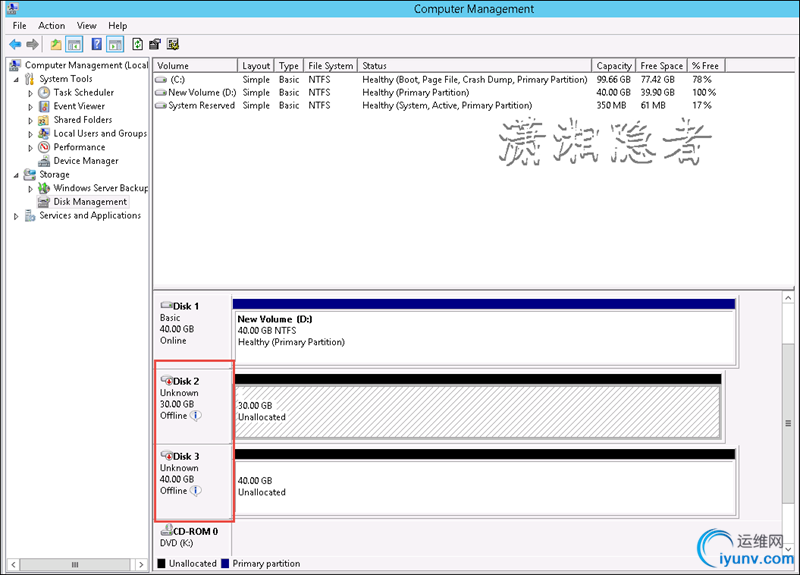Collapse the Storage tree node
The height and width of the screenshot is (575, 800).
pos(17,175)
